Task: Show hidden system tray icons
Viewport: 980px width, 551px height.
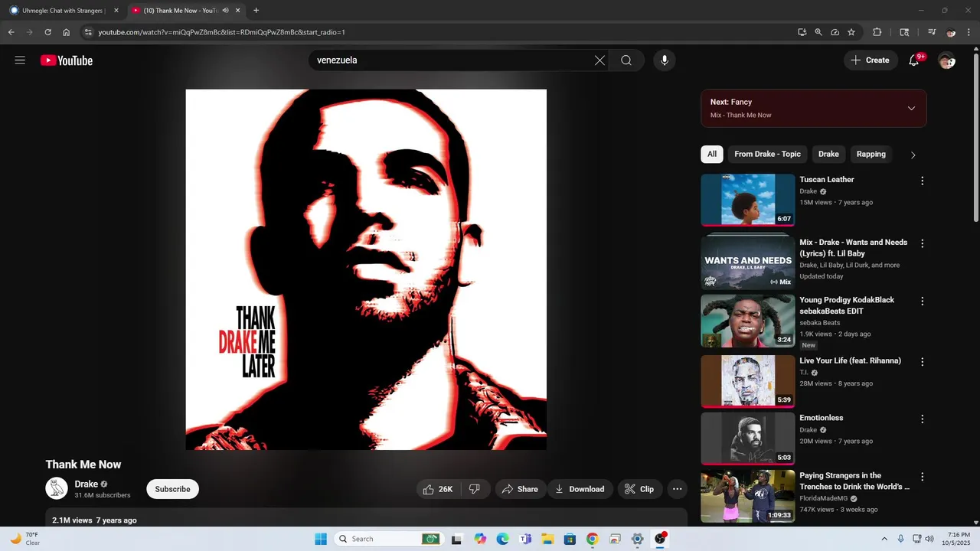Action: click(884, 539)
